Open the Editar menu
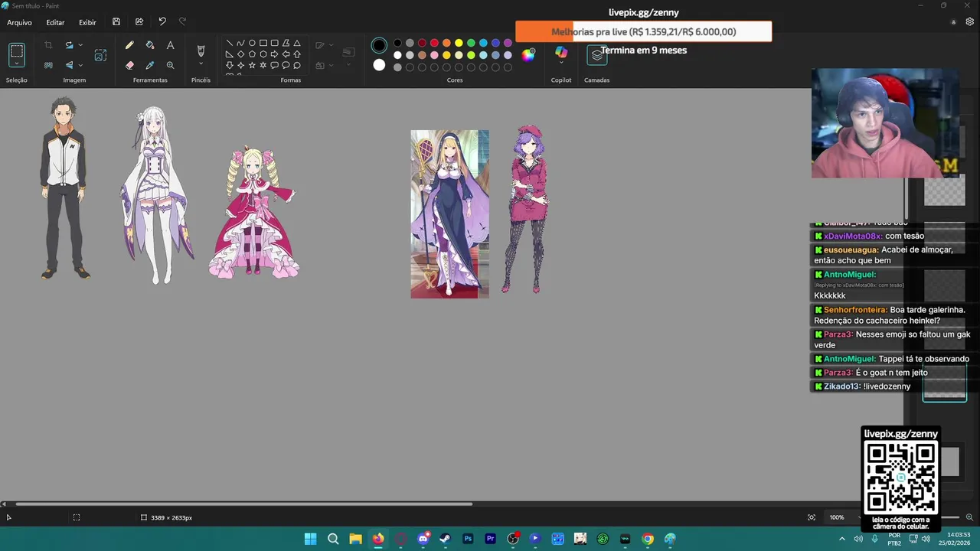 point(55,22)
